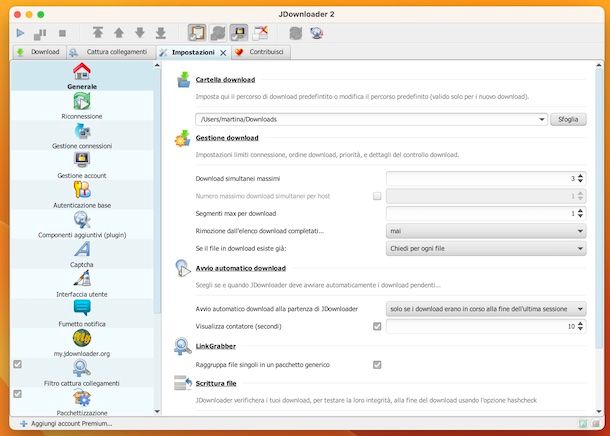Click first status bar icon bottom right

(583, 424)
